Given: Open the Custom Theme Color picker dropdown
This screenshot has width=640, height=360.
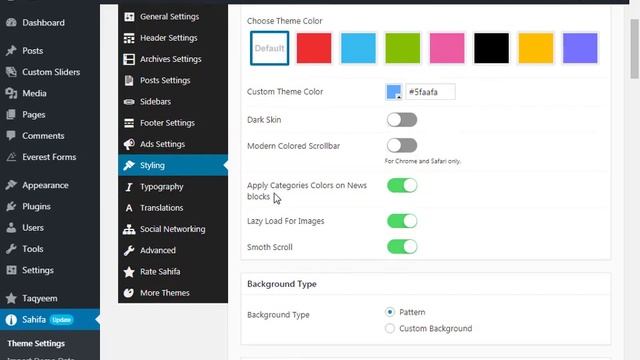Looking at the screenshot, I should 394,92.
